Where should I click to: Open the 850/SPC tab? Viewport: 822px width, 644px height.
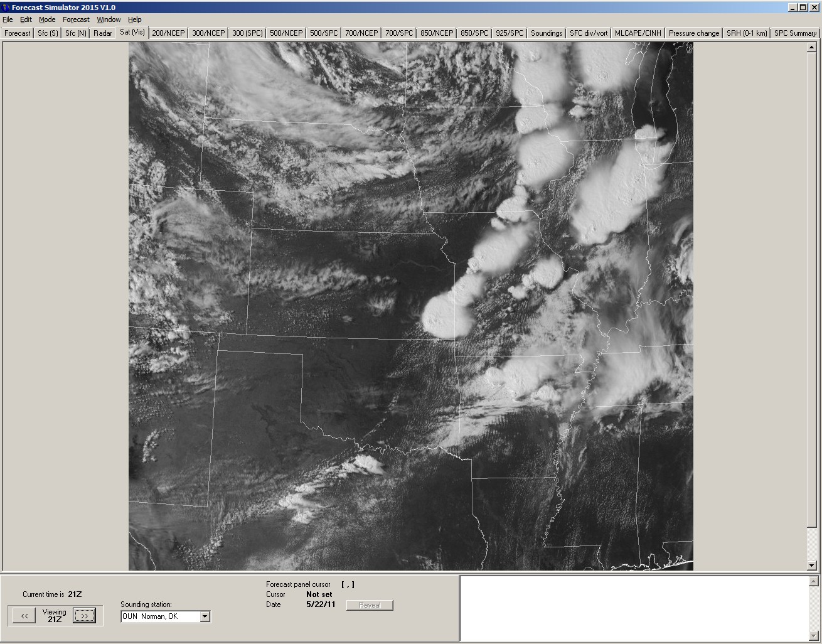(x=474, y=33)
